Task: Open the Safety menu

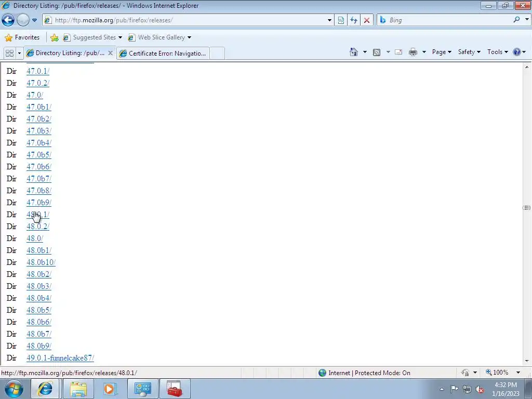Action: (x=469, y=52)
